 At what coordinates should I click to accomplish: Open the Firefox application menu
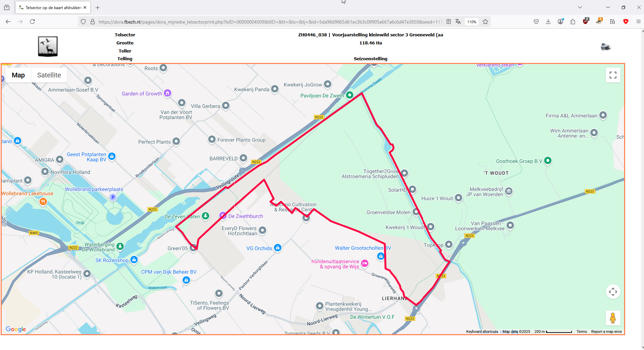(638, 22)
